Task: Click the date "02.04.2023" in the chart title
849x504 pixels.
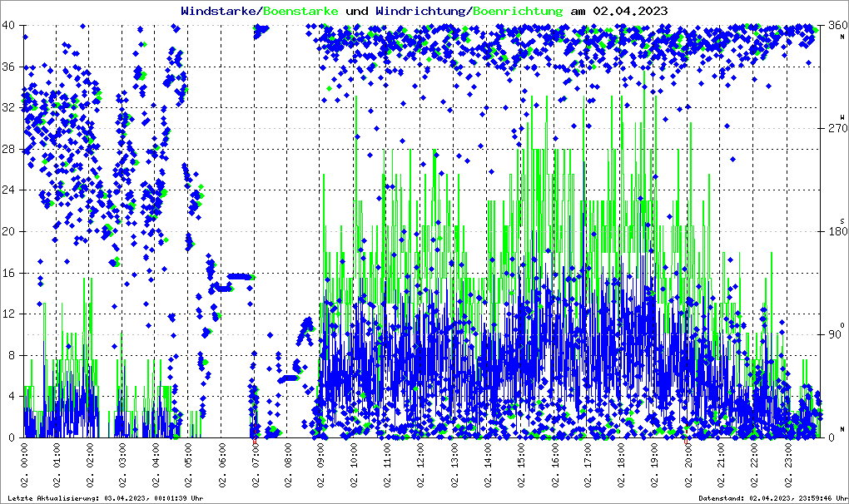Action: 630,11
